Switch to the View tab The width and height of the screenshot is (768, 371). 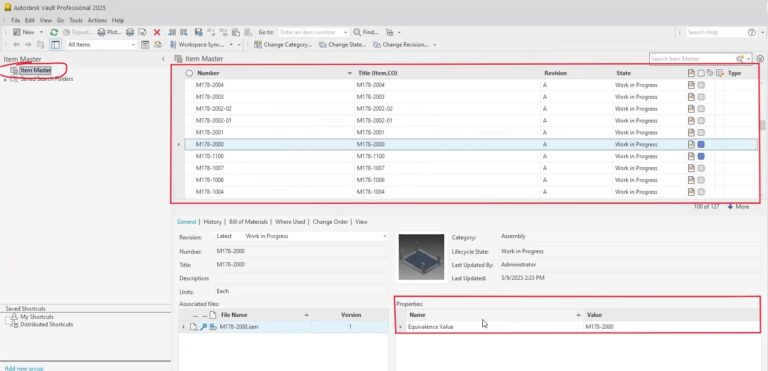click(361, 222)
